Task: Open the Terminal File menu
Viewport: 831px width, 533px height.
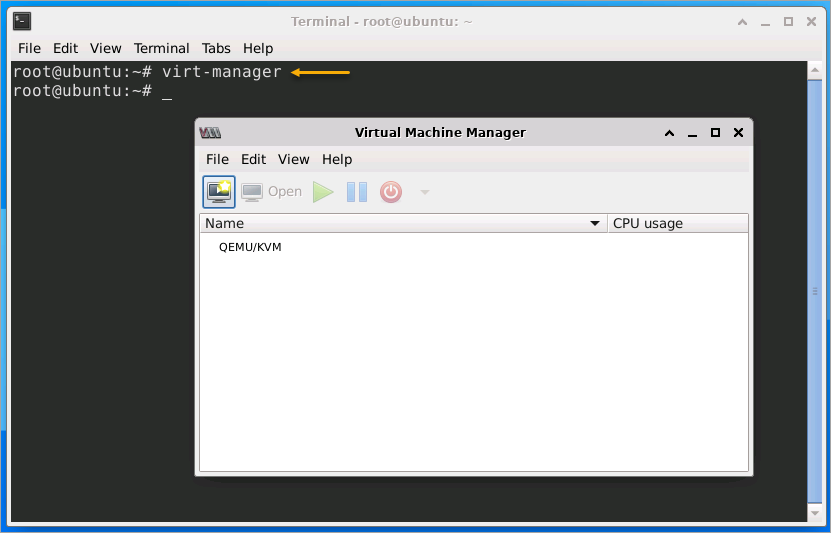Action: click(x=29, y=48)
